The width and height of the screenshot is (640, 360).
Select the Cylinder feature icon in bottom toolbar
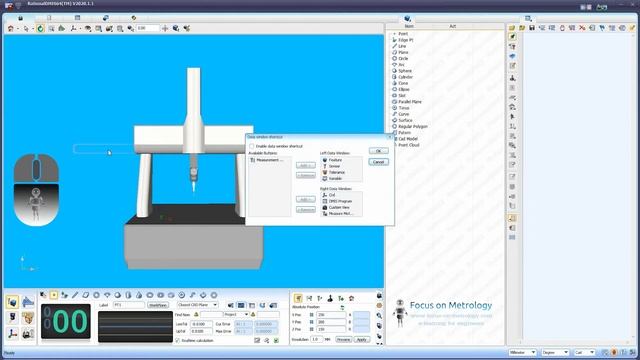(128, 295)
